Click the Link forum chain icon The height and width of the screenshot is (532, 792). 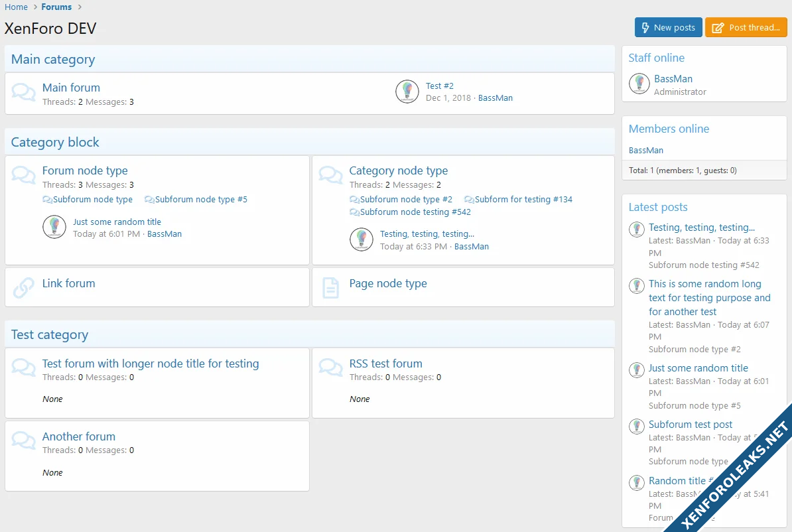[x=24, y=288]
